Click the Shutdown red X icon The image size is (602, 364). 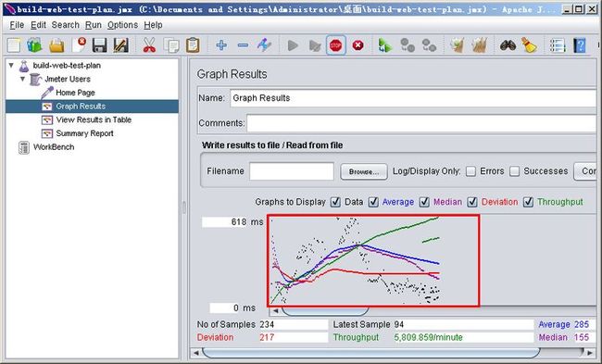(357, 45)
